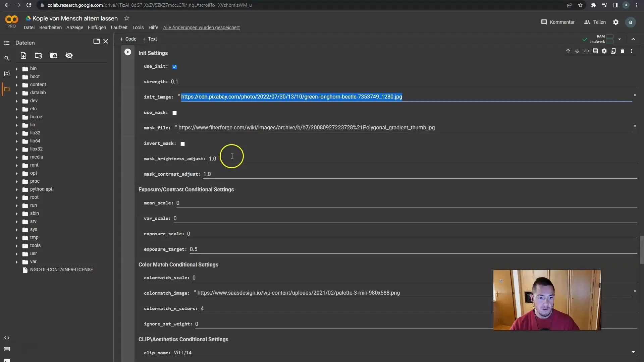The width and height of the screenshot is (644, 362).
Task: Click the Add Text cell button
Action: coord(150,39)
